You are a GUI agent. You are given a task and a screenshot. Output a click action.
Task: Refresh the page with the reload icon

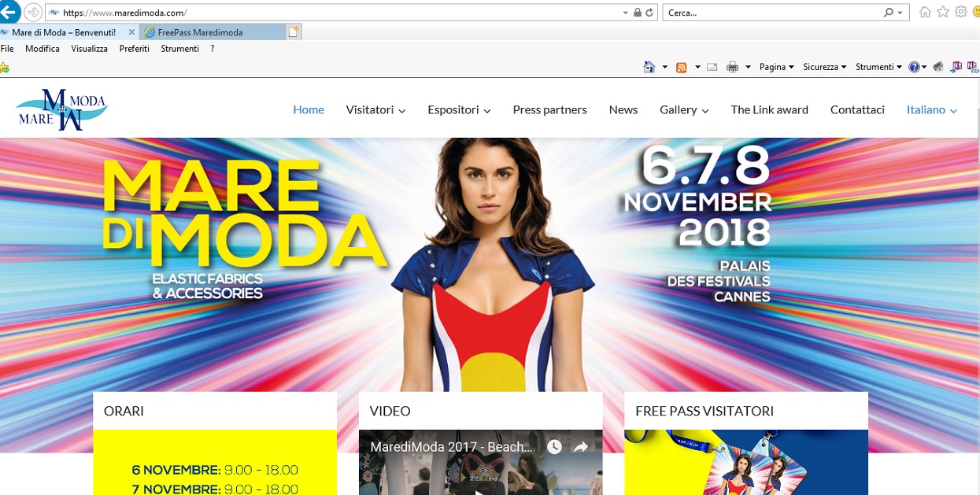(649, 13)
